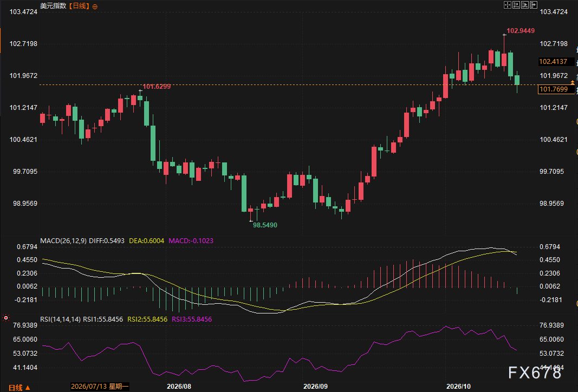578x392 pixels.
Task: Click the 102.9449 high price label
Action: pyautogui.click(x=521, y=31)
